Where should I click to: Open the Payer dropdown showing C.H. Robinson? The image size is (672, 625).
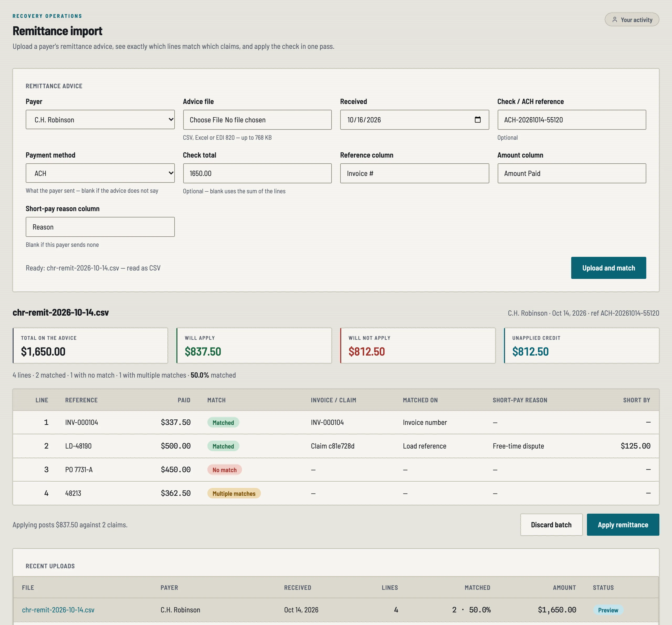[100, 119]
